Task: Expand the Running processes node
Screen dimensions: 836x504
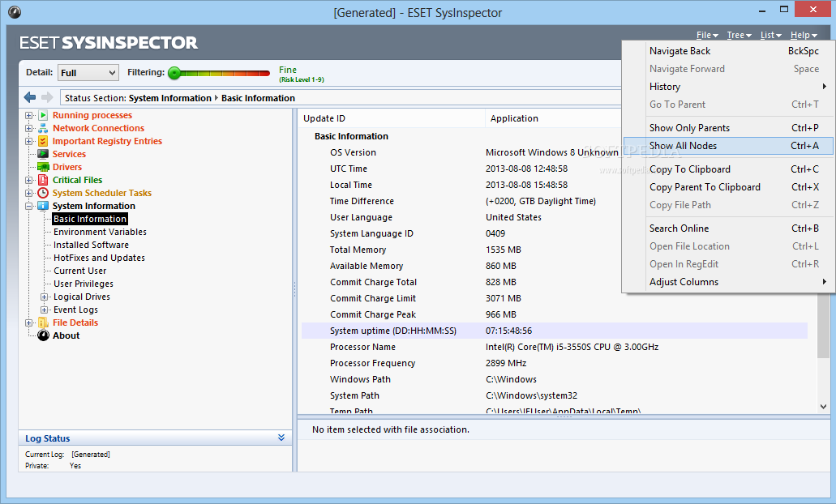Action: 29,115
